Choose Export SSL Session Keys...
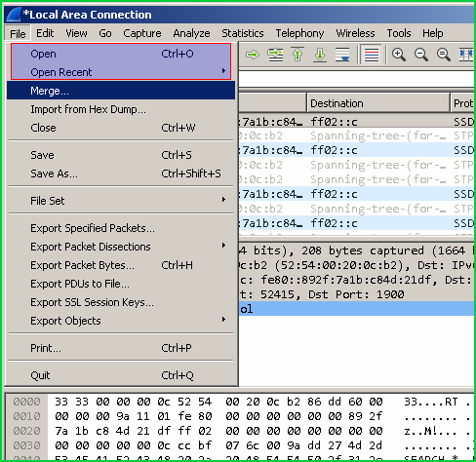This screenshot has height=462, width=476. pos(121,302)
